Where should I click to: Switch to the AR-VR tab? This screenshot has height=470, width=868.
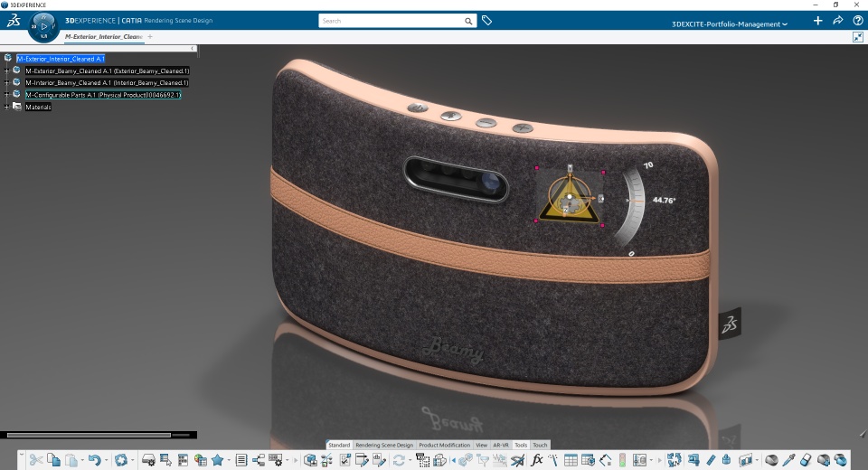point(501,445)
